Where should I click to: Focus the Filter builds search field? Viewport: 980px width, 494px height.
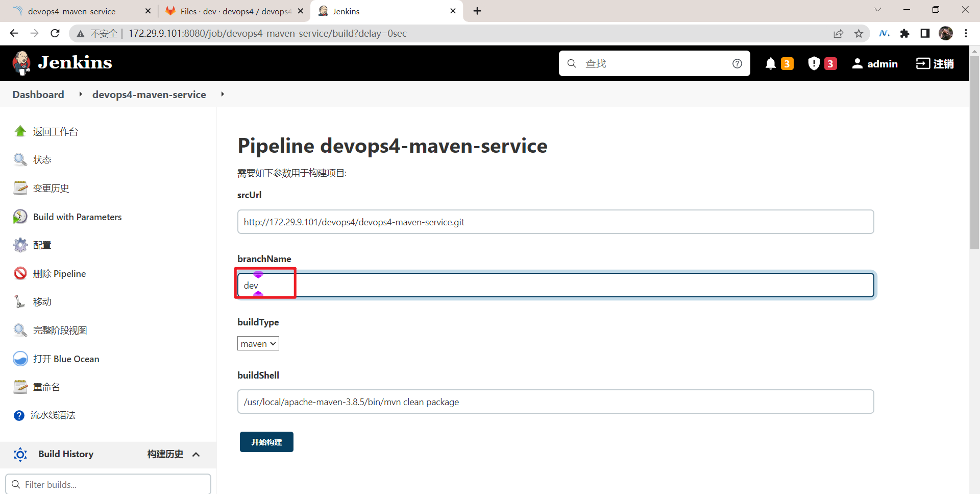tap(108, 484)
